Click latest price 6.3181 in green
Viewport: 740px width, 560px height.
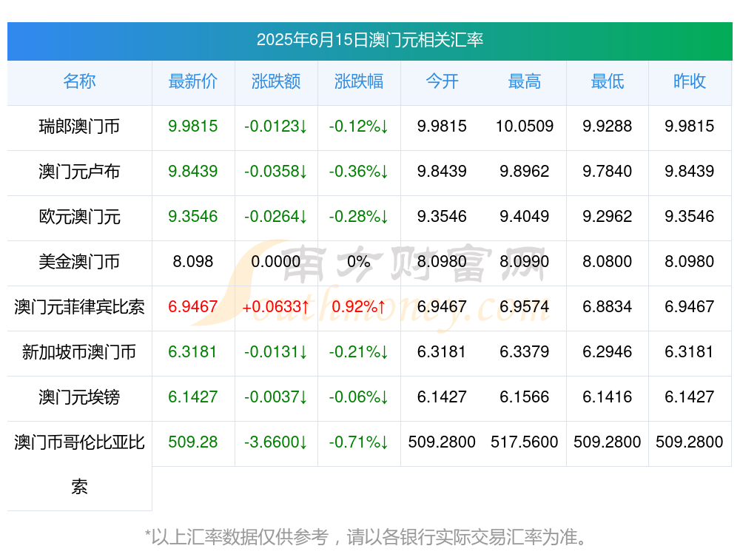[x=192, y=351]
